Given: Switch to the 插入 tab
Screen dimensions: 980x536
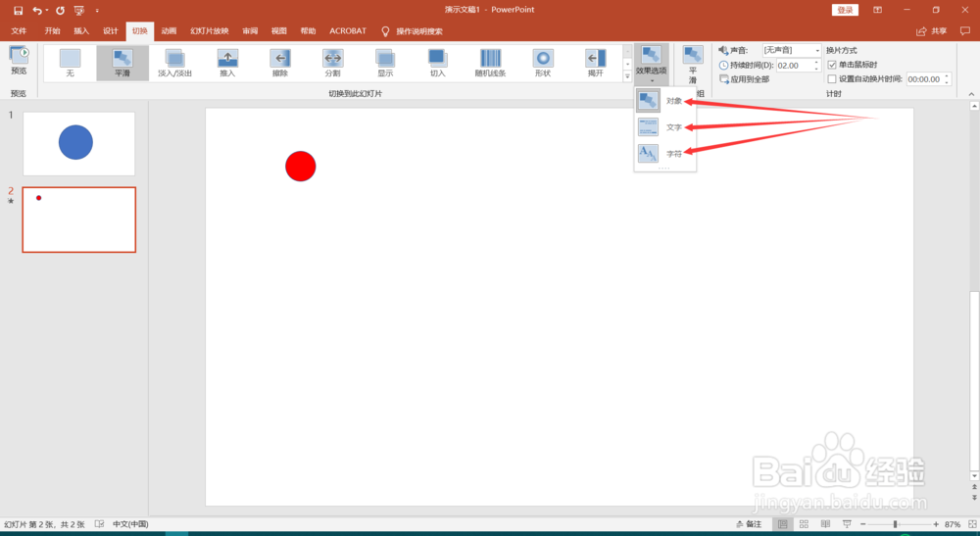Looking at the screenshot, I should [81, 30].
